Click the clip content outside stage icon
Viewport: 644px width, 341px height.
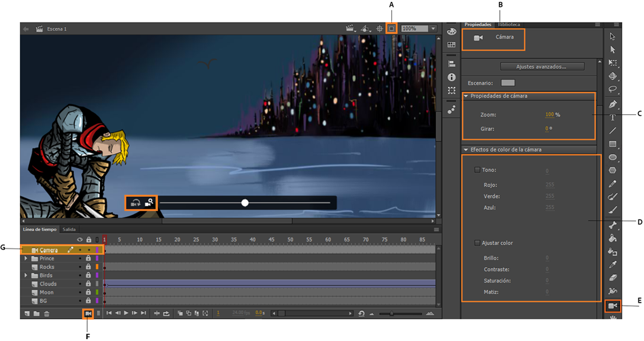click(x=391, y=28)
